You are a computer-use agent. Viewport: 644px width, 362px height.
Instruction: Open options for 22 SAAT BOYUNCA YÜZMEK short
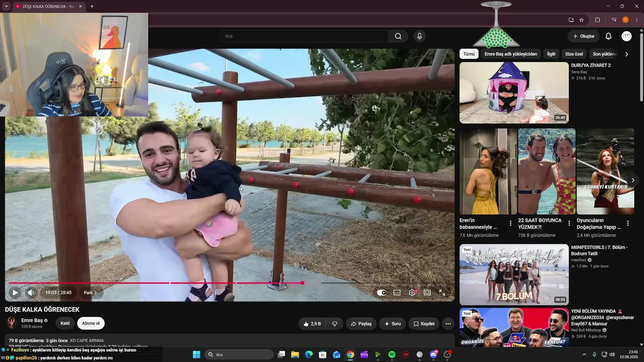click(x=569, y=223)
